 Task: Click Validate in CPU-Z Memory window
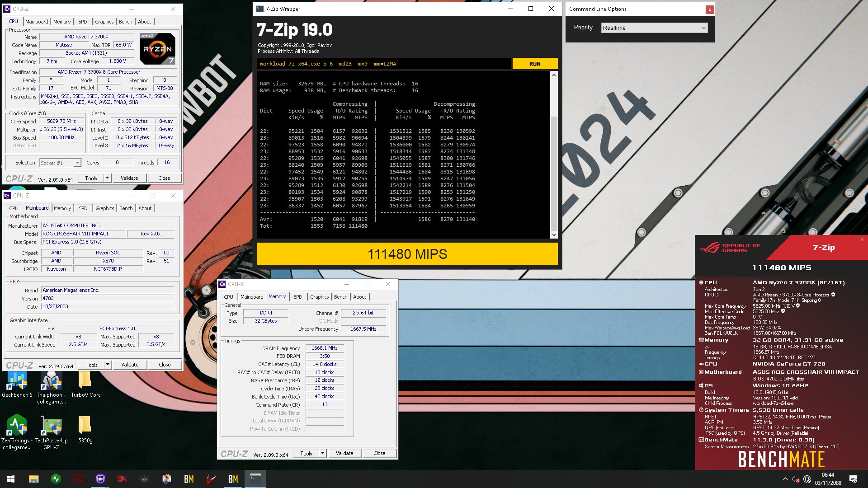(x=344, y=453)
